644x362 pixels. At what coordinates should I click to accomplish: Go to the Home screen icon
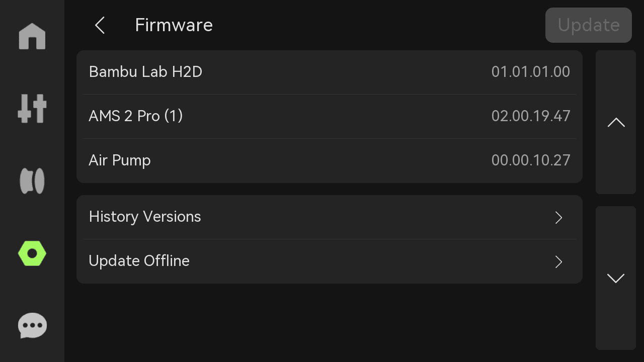32,36
